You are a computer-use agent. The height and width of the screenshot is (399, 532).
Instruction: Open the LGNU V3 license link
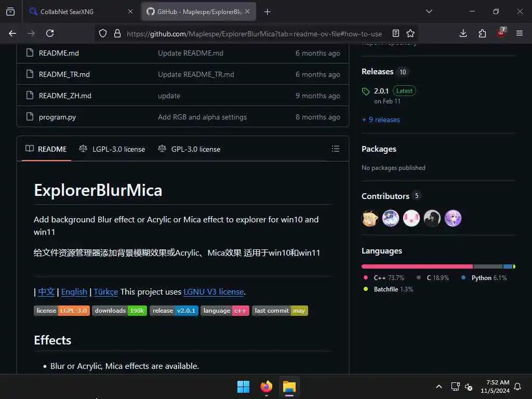point(214,292)
